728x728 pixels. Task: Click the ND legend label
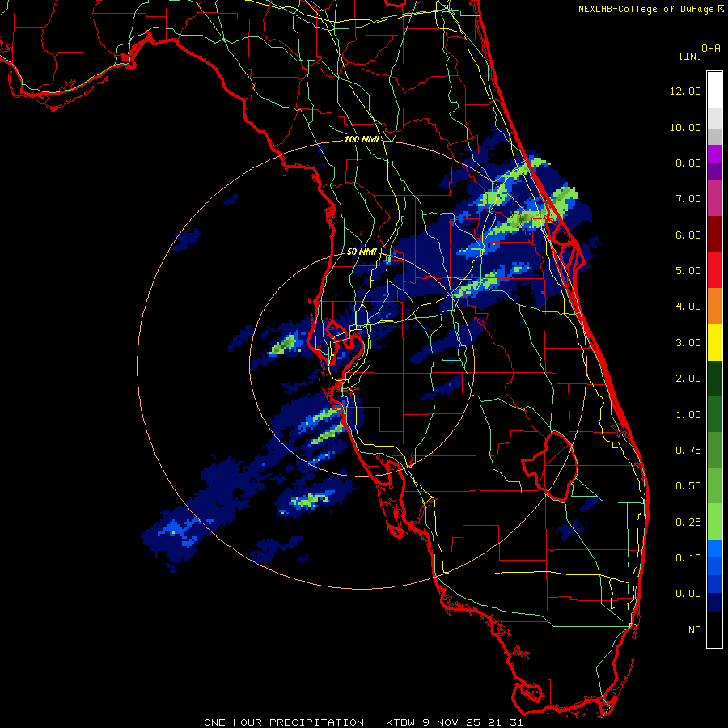pyautogui.click(x=695, y=630)
